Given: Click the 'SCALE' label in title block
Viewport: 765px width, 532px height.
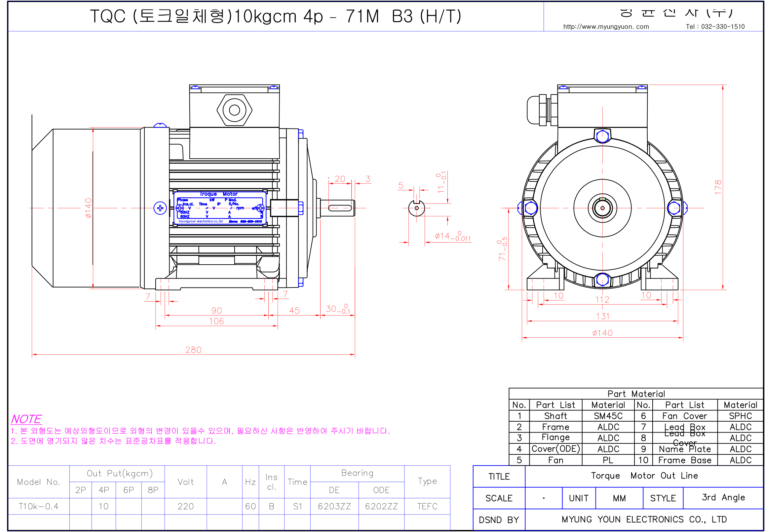Looking at the screenshot, I should pyautogui.click(x=498, y=498).
